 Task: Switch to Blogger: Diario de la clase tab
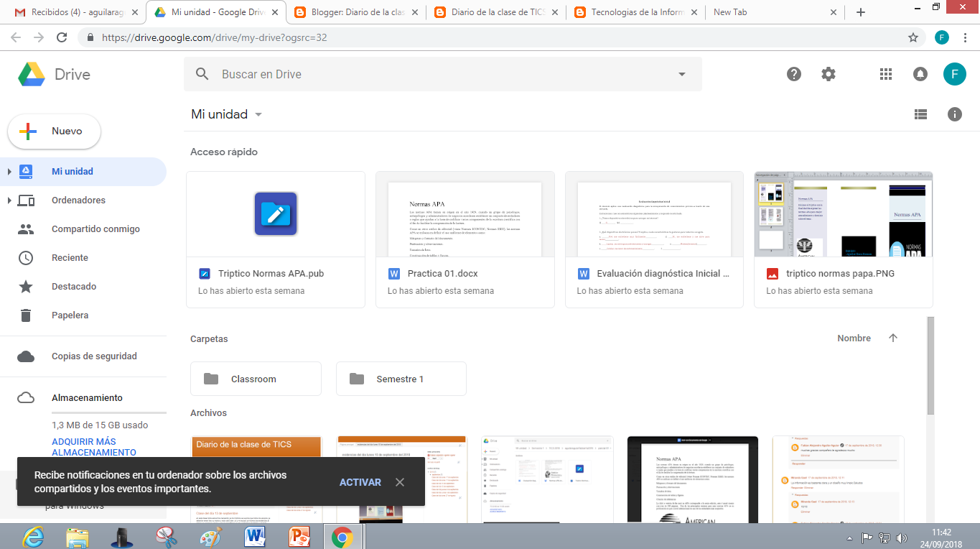355,12
